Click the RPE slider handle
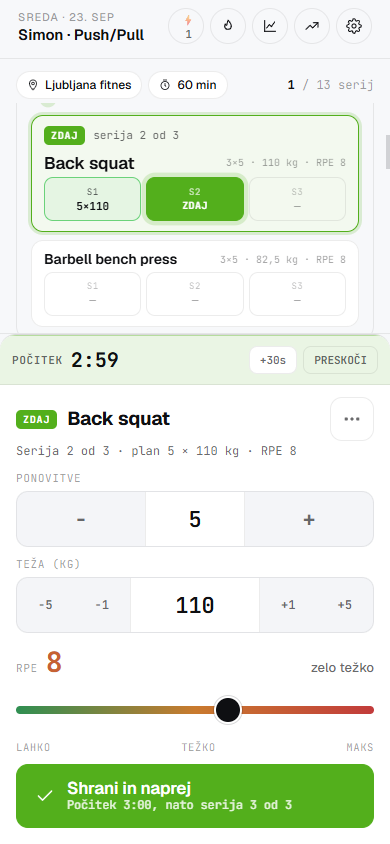Viewport: 390px width, 844px height. pyautogui.click(x=228, y=710)
